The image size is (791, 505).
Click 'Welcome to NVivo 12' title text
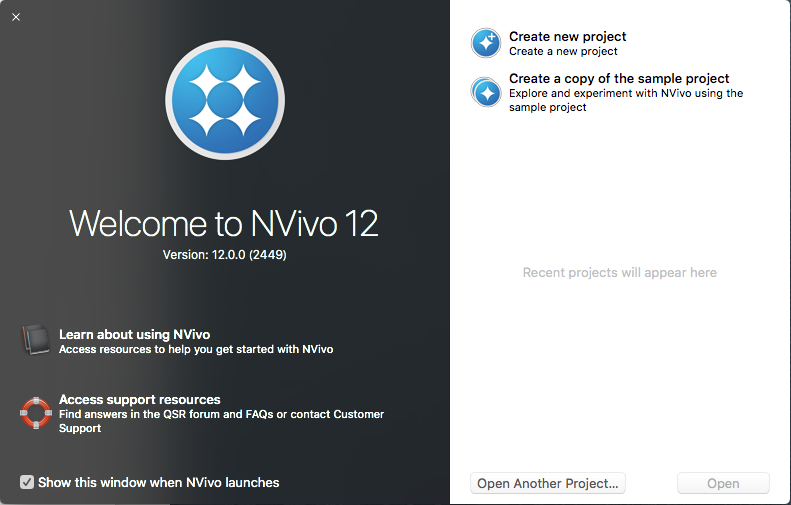point(223,223)
